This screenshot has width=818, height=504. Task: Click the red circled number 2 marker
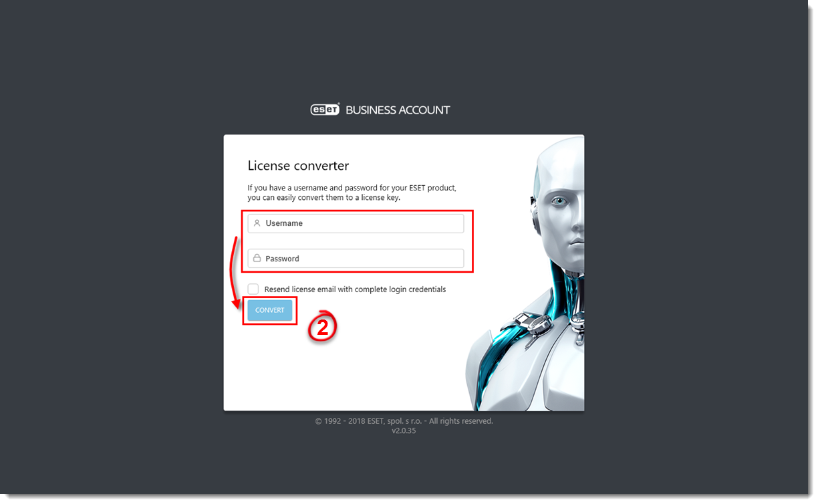pyautogui.click(x=322, y=328)
